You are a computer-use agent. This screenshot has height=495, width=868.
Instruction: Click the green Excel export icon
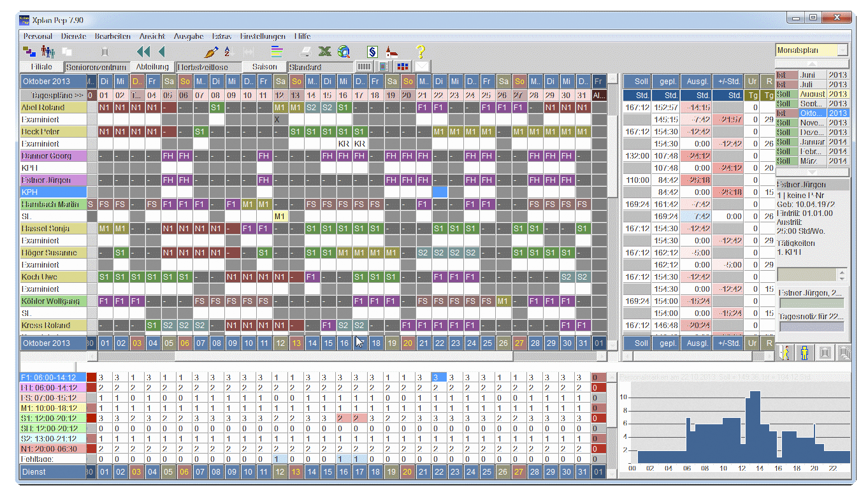[325, 52]
